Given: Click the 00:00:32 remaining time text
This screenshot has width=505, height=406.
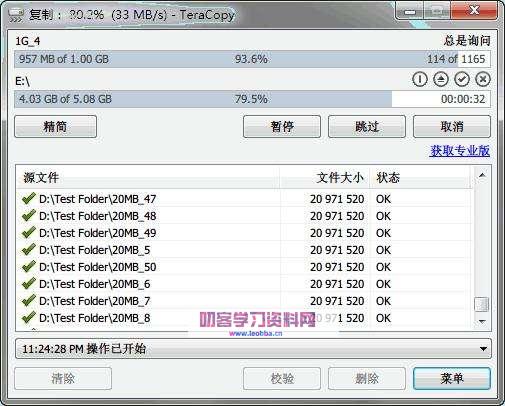Looking at the screenshot, I should click(463, 99).
